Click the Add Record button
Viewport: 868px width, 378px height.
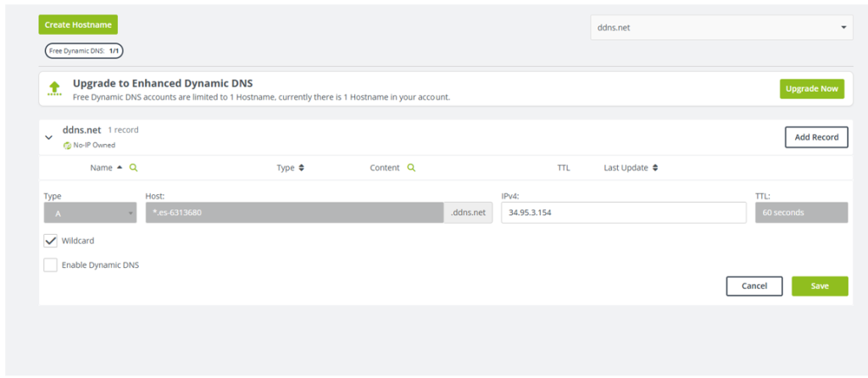point(815,137)
